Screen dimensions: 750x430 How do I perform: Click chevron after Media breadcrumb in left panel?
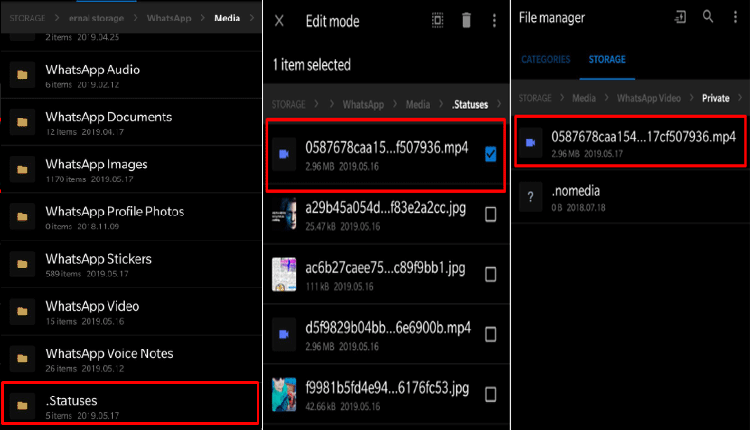tap(252, 18)
